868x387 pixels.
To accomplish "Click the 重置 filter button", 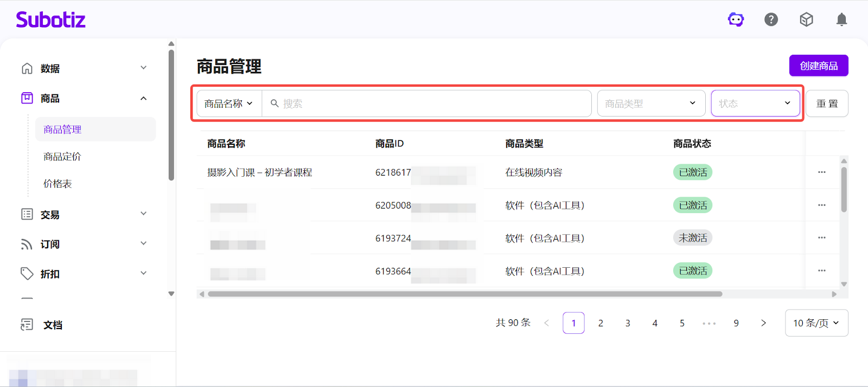I will (827, 104).
